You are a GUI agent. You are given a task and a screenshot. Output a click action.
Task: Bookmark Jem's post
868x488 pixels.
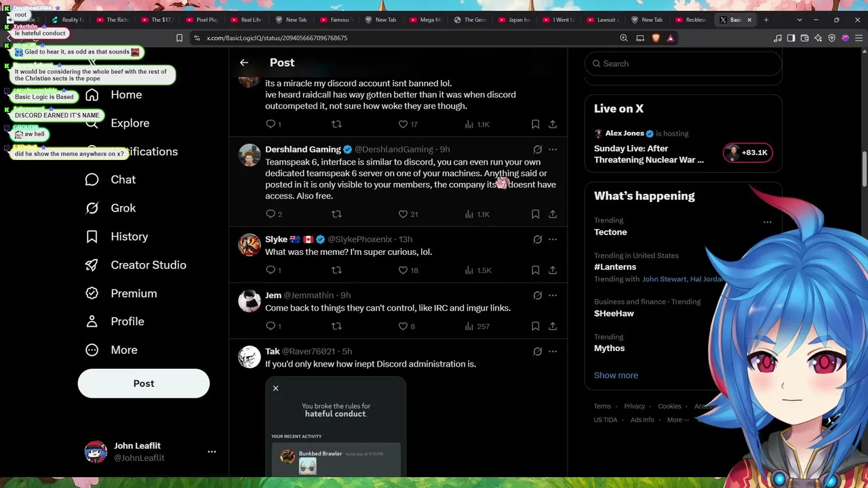pos(535,327)
